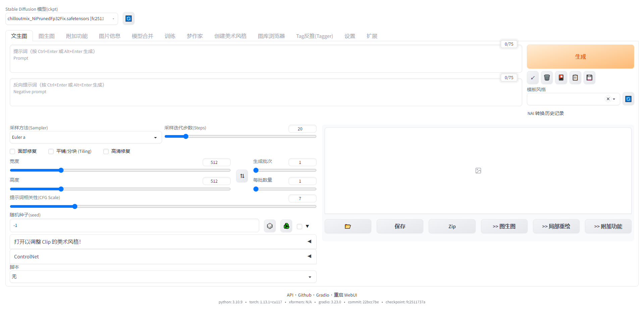Send result to 图生图
Image resolution: width=644 pixels, height=310 pixels.
[504, 227]
